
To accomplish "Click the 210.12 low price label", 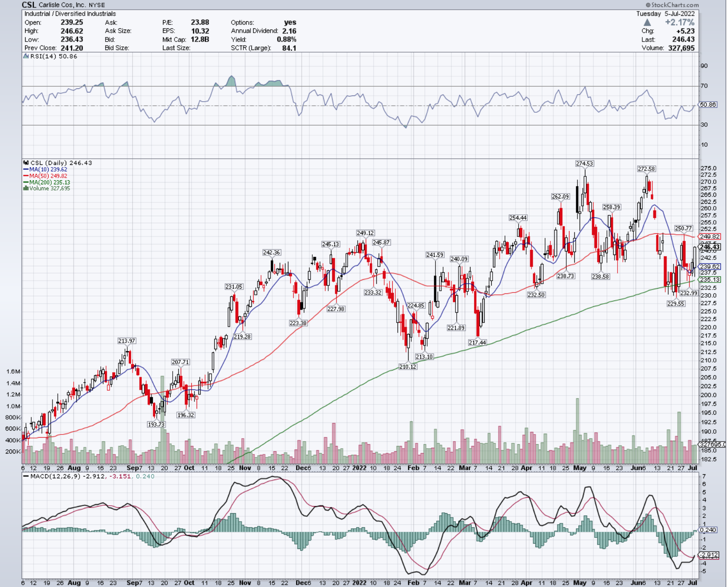I will [x=408, y=366].
